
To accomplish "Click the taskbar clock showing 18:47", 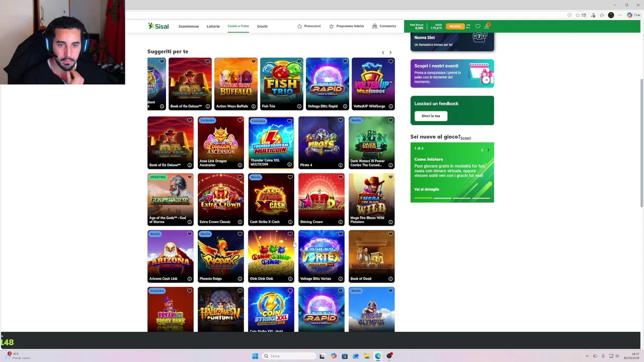I will click(x=631, y=356).
